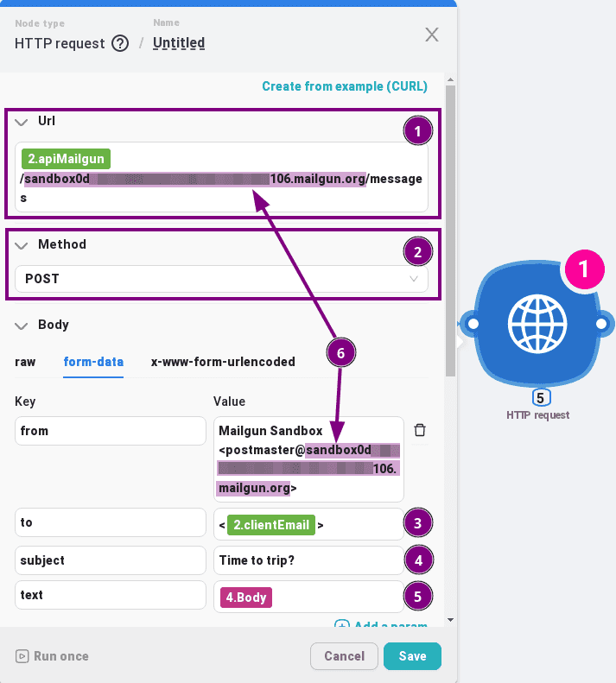Switch to the raw body tab
This screenshot has height=683, width=616.
(x=25, y=362)
